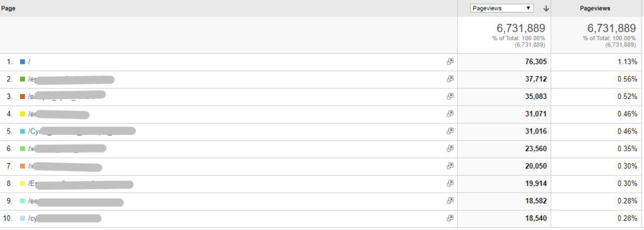Click the open-in-new-window icon for row 2
The width and height of the screenshot is (644, 230).
450,79
